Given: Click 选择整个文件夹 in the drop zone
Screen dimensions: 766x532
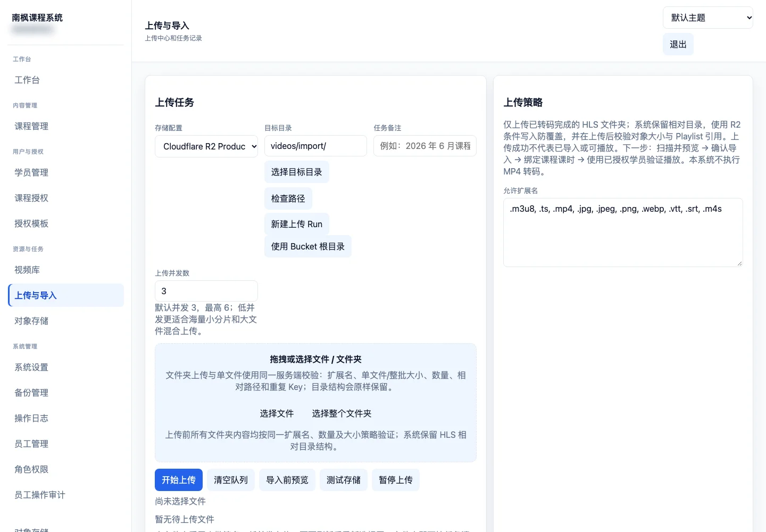Looking at the screenshot, I should pos(342,413).
